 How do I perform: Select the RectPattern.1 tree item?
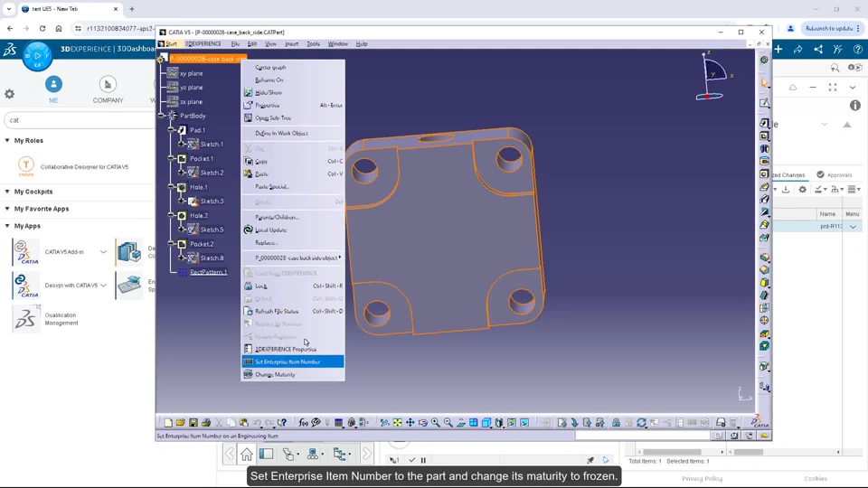(x=208, y=272)
